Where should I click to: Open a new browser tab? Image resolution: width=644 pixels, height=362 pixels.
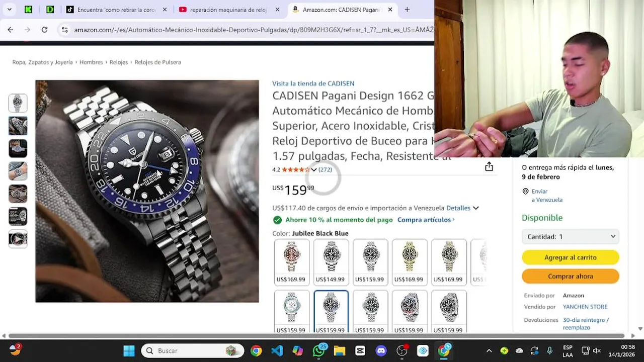tap(407, 10)
